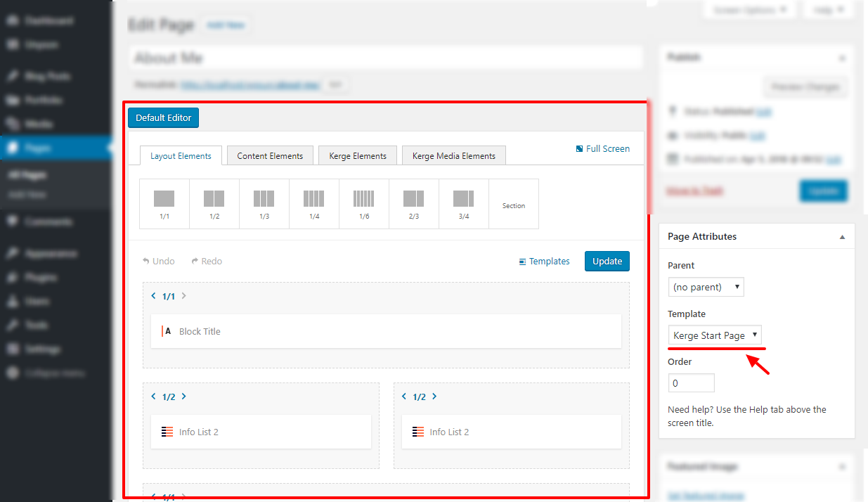
Task: Click the builder's Update button
Action: 607,261
